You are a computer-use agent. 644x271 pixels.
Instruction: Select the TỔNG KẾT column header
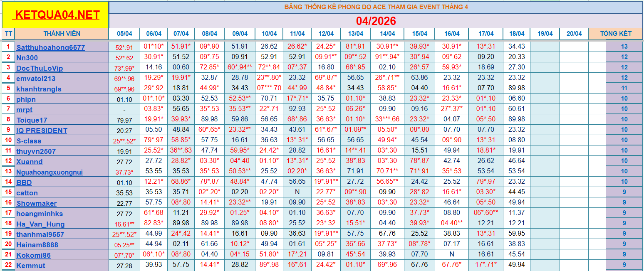615,34
